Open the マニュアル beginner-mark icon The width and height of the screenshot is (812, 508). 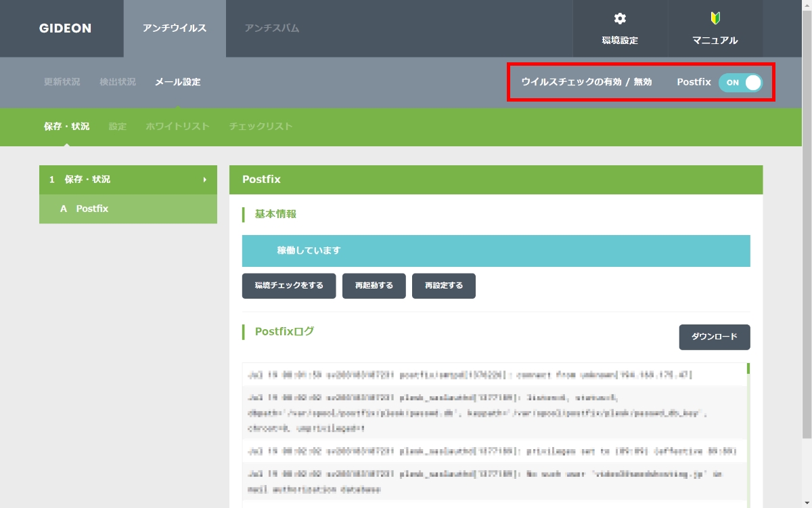click(x=715, y=18)
